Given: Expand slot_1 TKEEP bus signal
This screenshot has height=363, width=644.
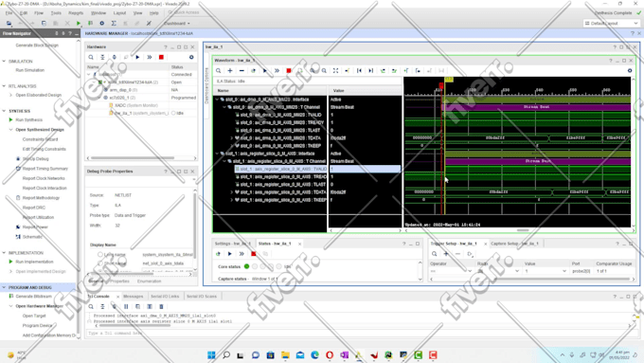Looking at the screenshot, I should tap(232, 200).
